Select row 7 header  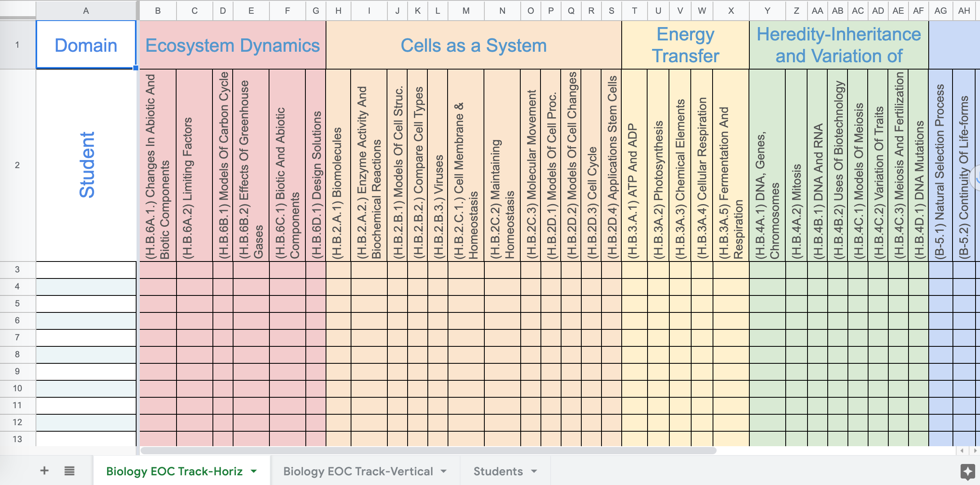point(17,337)
